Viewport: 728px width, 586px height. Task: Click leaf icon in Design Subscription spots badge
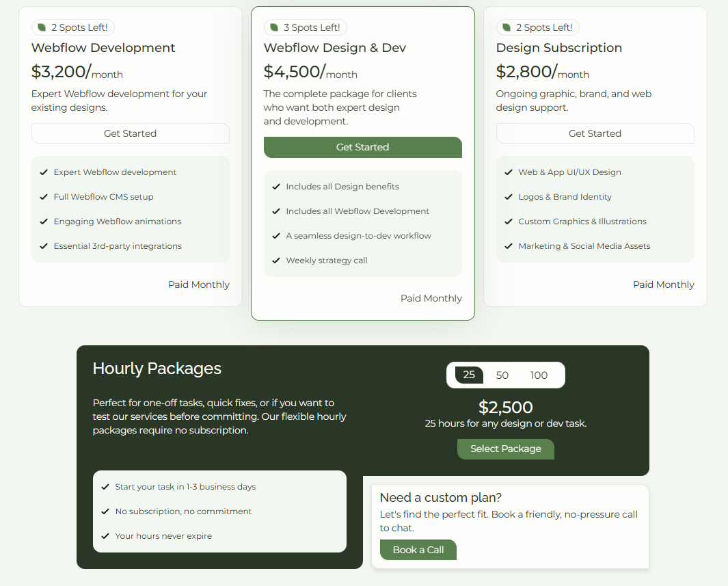click(507, 27)
